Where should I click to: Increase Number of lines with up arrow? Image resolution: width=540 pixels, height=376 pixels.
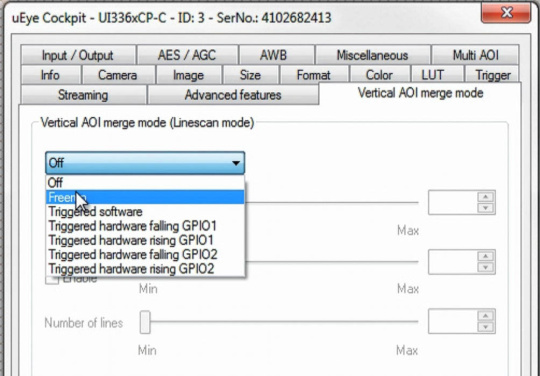click(486, 316)
